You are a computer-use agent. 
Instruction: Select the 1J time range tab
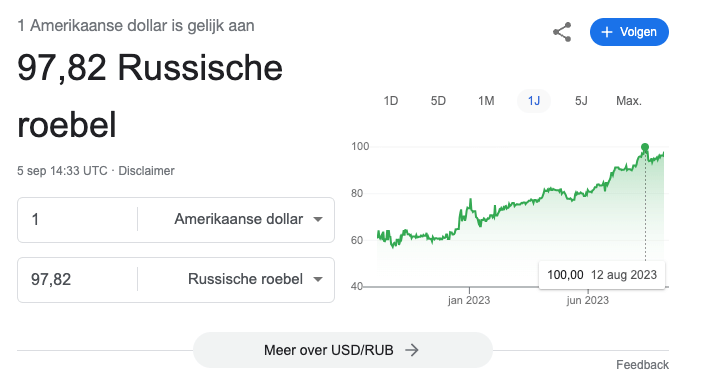click(x=534, y=101)
